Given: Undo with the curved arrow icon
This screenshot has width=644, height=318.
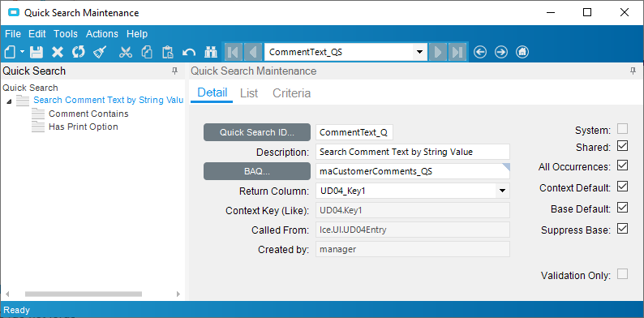Looking at the screenshot, I should 189,52.
